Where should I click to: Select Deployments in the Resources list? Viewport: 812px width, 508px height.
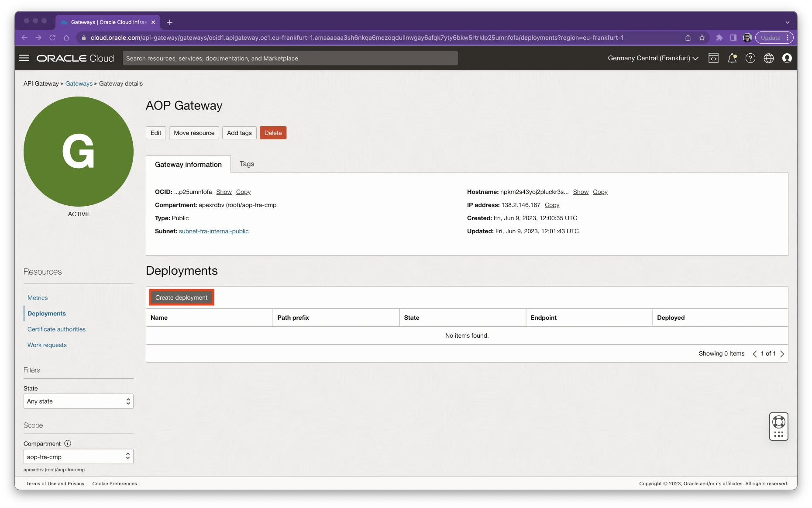(47, 314)
